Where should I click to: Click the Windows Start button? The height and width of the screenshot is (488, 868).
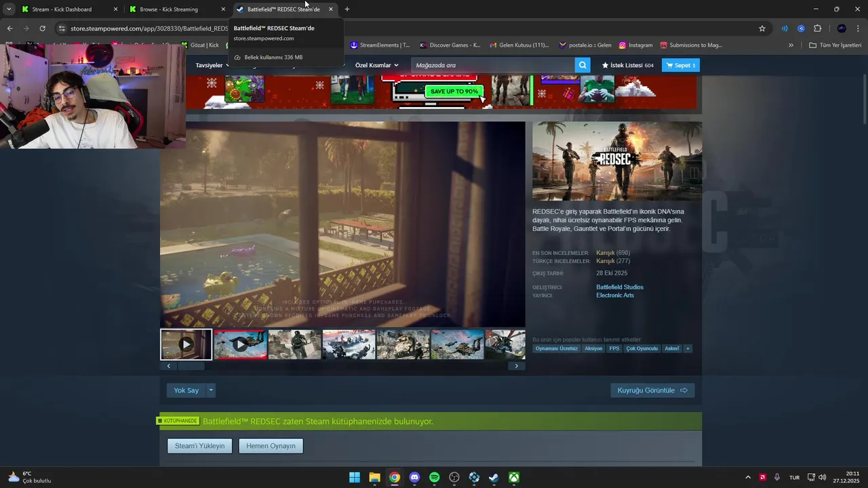[355, 477]
